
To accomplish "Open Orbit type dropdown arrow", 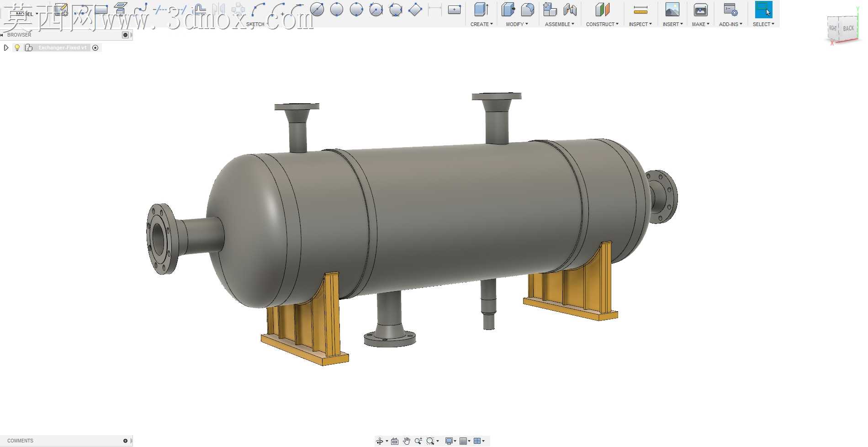I will pyautogui.click(x=387, y=441).
